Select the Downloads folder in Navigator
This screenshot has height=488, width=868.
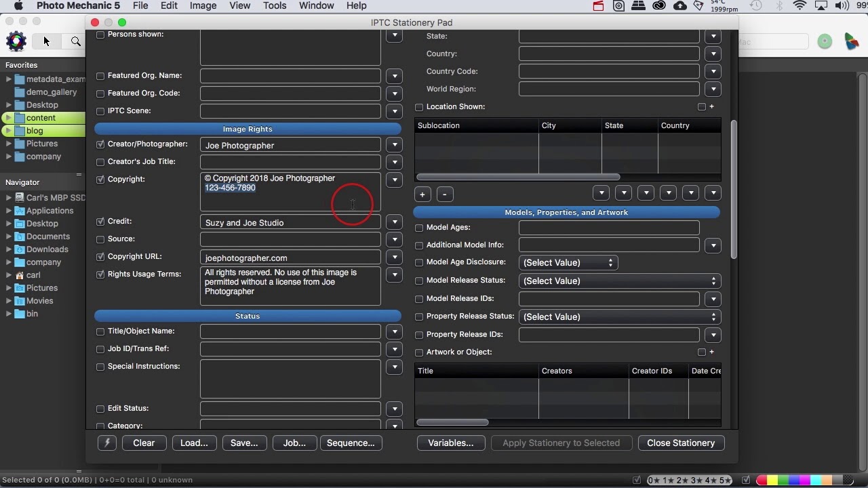[x=47, y=249]
